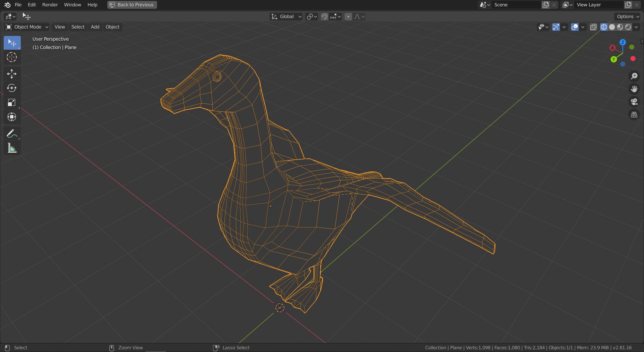Click the new scene icon
The width and height of the screenshot is (644, 352).
point(546,5)
